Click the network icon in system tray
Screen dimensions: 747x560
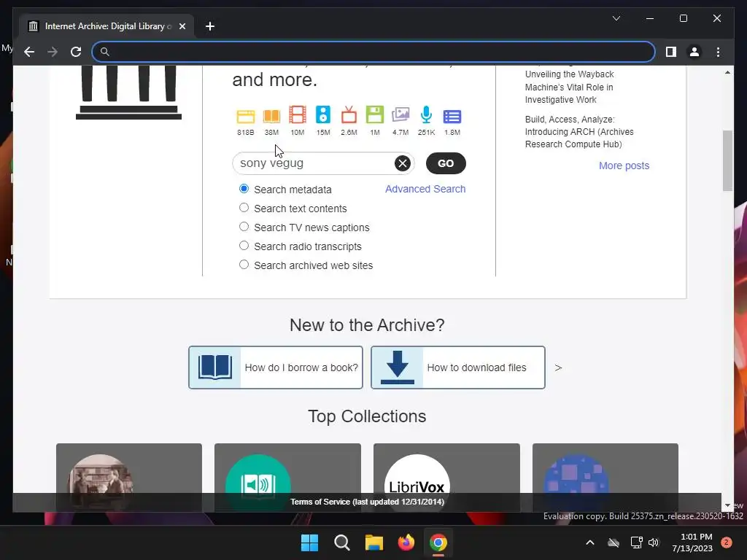coord(636,542)
